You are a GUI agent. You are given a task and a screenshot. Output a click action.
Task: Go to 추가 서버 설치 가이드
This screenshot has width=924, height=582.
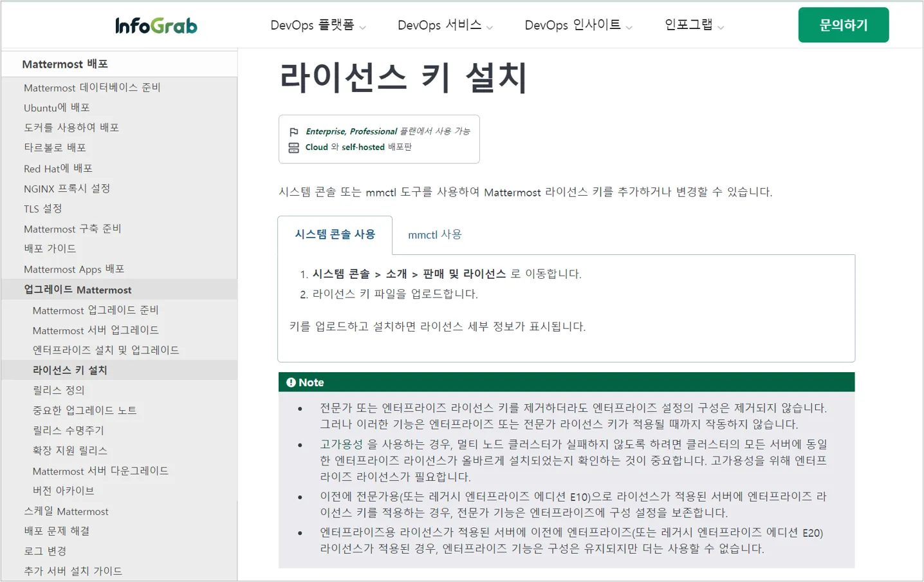pos(73,571)
